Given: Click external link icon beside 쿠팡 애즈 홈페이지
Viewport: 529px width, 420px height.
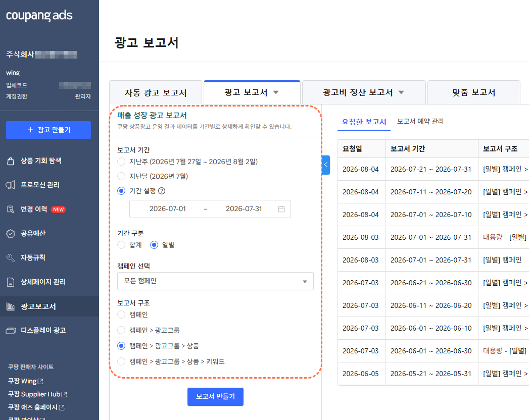Looking at the screenshot, I should point(62,407).
